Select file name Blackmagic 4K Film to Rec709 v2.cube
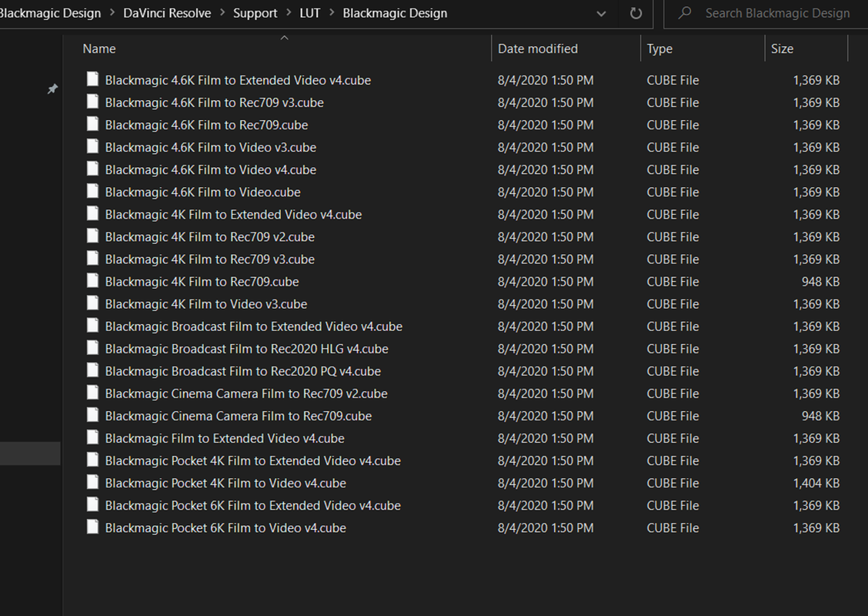 210,237
